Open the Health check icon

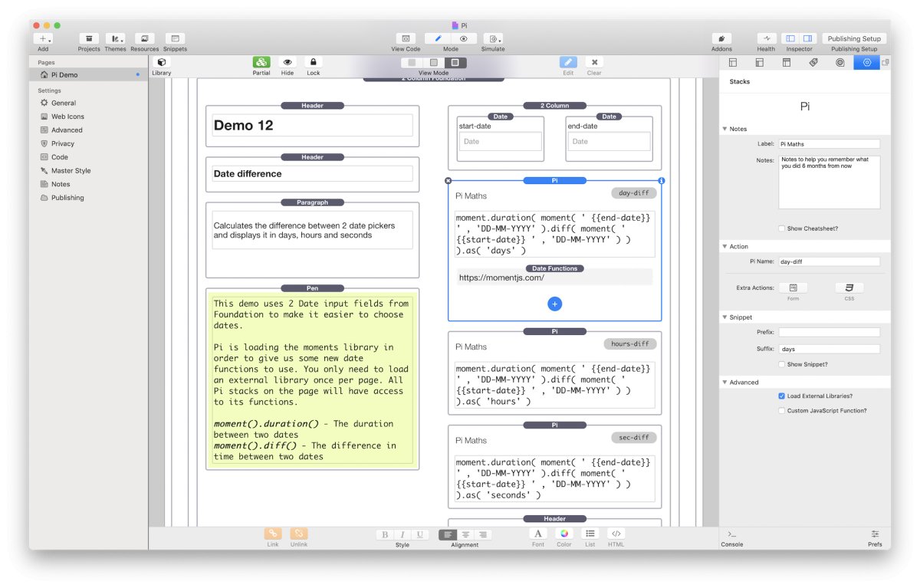(x=766, y=38)
